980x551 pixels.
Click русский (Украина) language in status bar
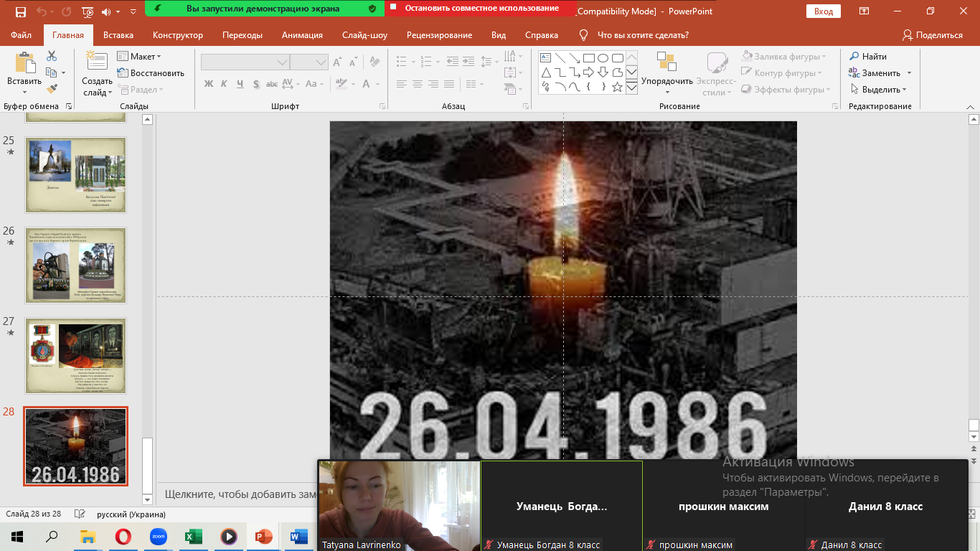[131, 514]
